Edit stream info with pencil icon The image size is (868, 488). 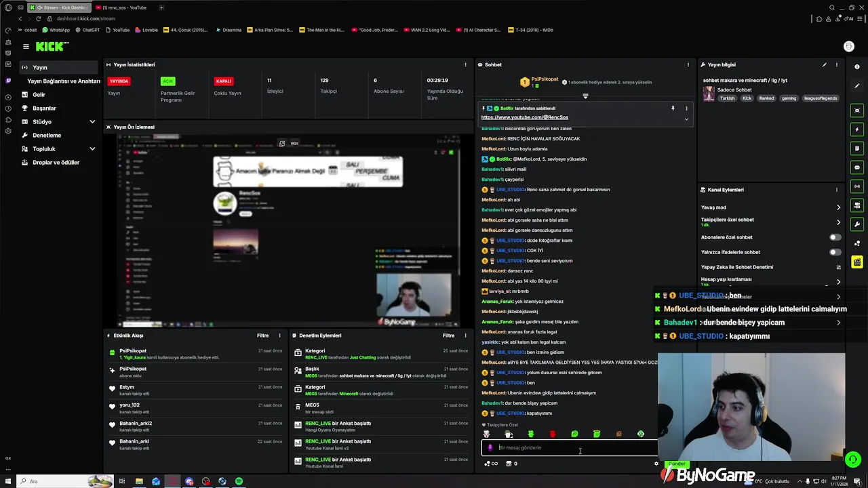[825, 64]
